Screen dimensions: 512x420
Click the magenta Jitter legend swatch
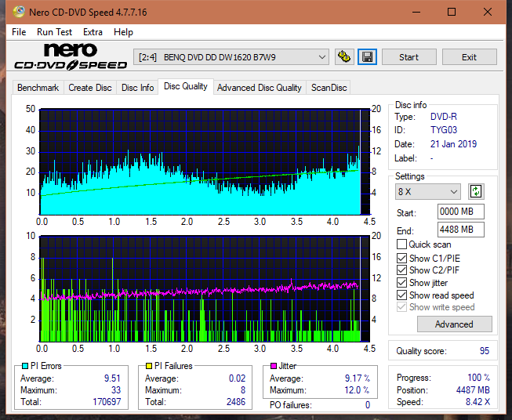274,366
